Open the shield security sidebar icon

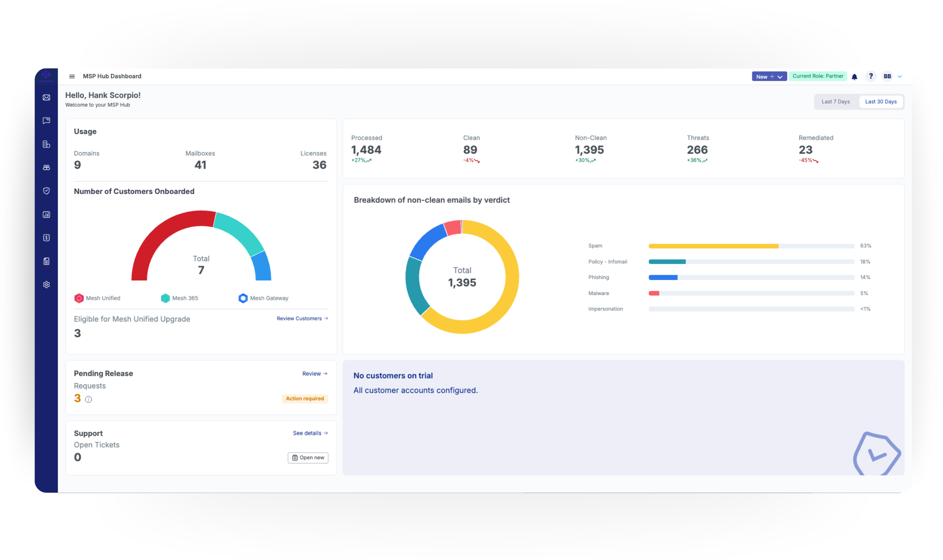46,191
